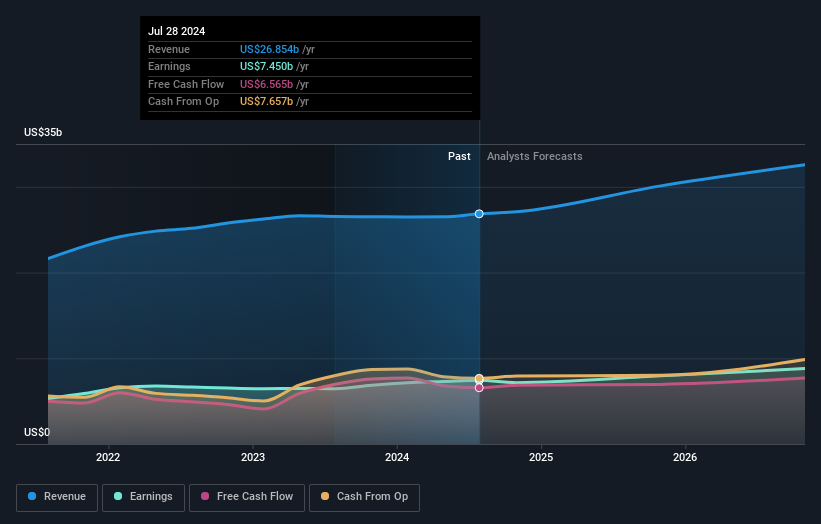Click the US$7.450b earnings value
This screenshot has width=821, height=524.
click(x=267, y=66)
